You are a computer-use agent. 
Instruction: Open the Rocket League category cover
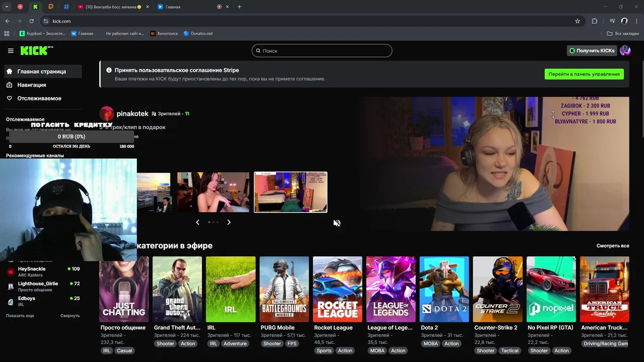(338, 289)
